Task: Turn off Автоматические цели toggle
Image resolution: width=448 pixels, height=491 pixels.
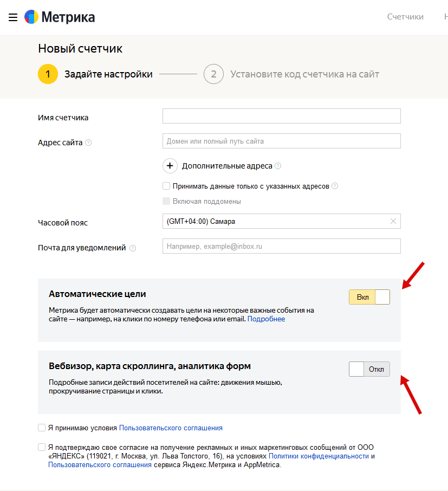Action: [x=369, y=297]
